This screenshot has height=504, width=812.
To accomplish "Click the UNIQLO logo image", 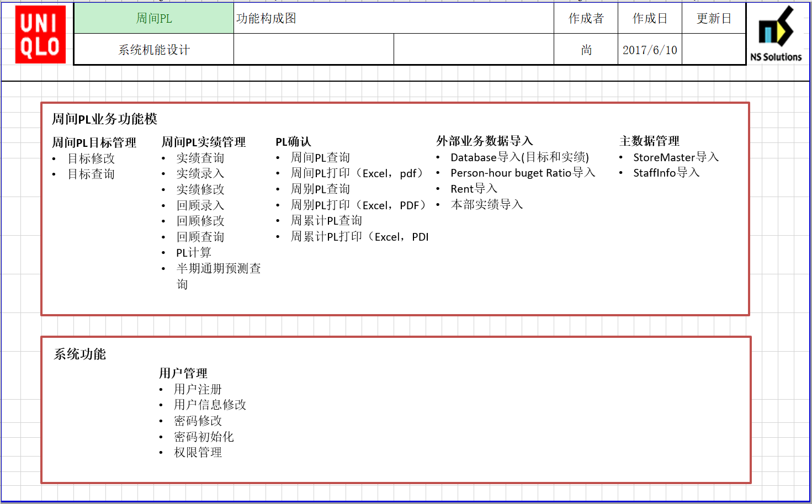I will pos(40,34).
